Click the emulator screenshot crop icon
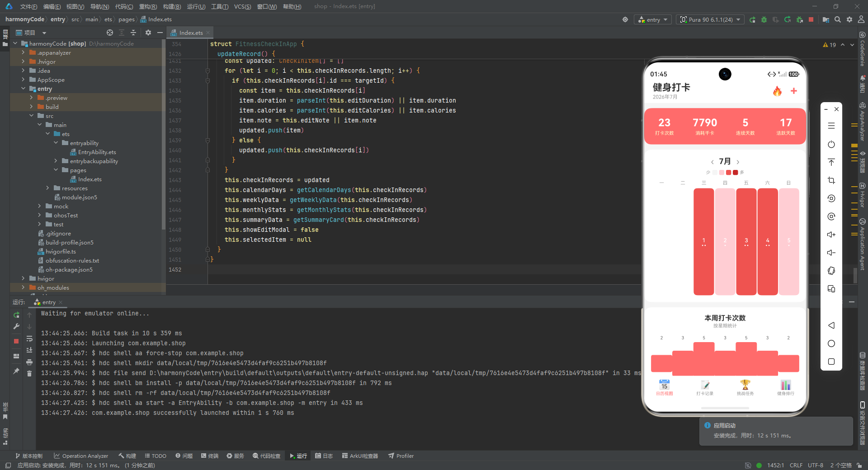 pos(831,180)
